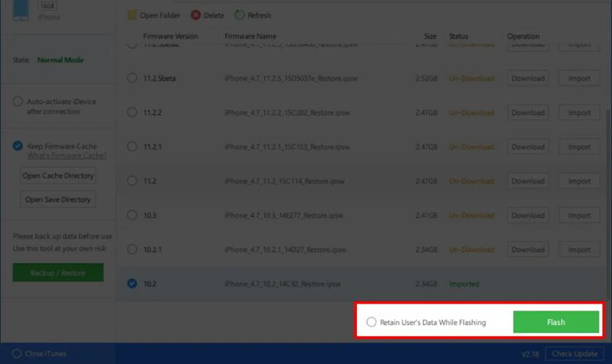
Task: Download the 11.2.2 firmware
Action: (x=527, y=112)
